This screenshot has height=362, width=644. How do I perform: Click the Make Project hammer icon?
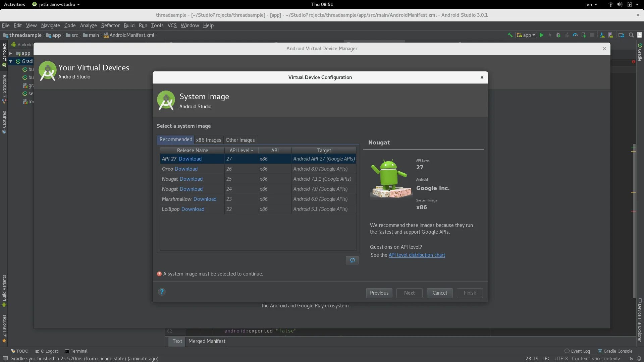510,35
